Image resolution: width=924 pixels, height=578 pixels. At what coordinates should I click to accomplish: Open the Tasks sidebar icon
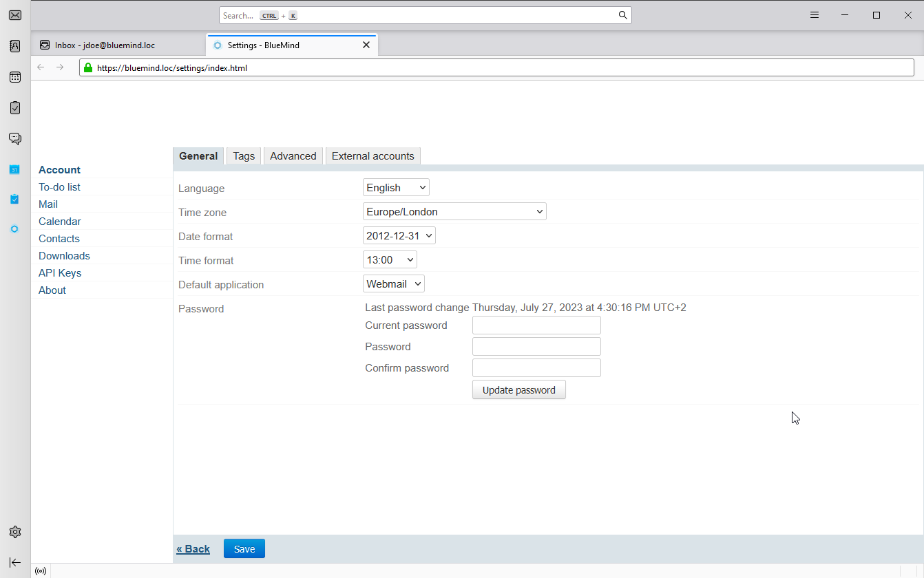pos(14,108)
